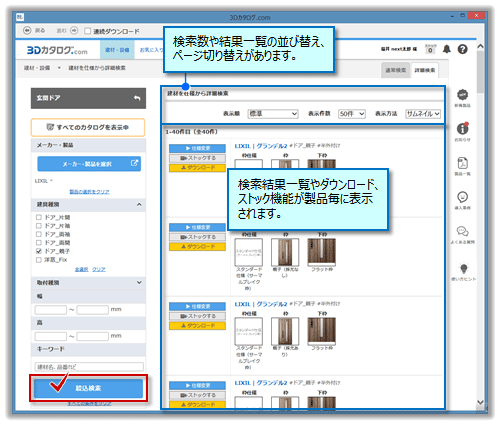Open the help question mark icon

click(x=462, y=49)
